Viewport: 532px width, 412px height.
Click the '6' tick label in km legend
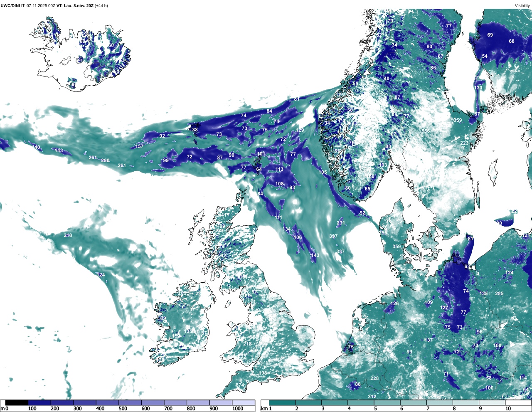402,409
